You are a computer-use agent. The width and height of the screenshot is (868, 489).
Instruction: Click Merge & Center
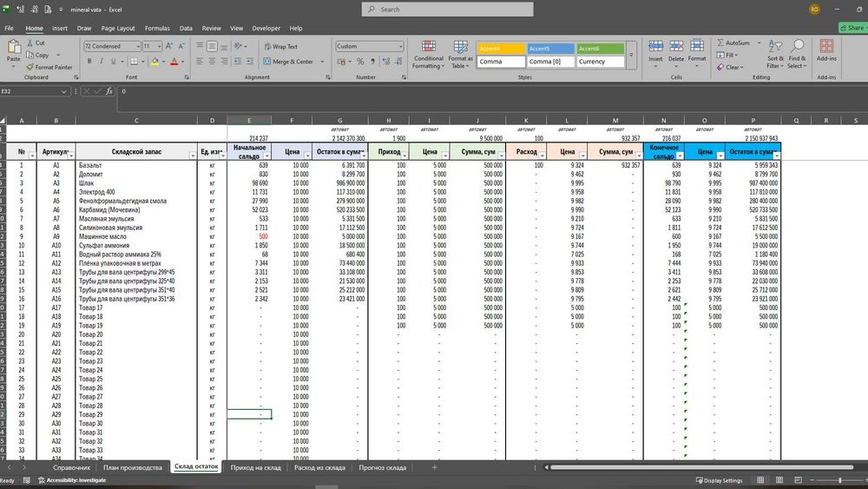[x=288, y=62]
